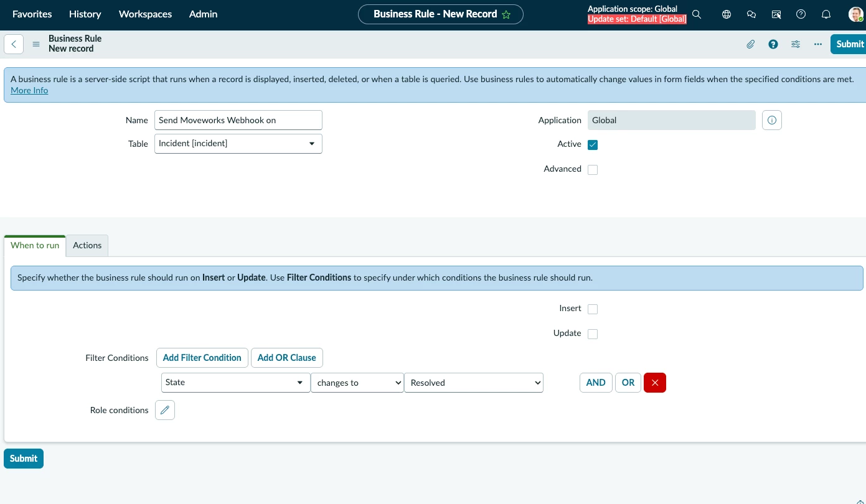Screen dimensions: 866x504
Task: Click the Submit button below Role conditions
Action: [24, 459]
